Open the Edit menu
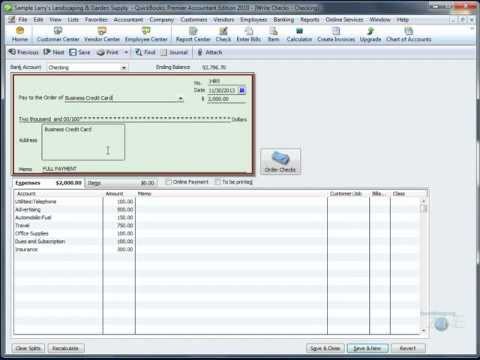Screen dimensions: 480x360 click(38, 20)
